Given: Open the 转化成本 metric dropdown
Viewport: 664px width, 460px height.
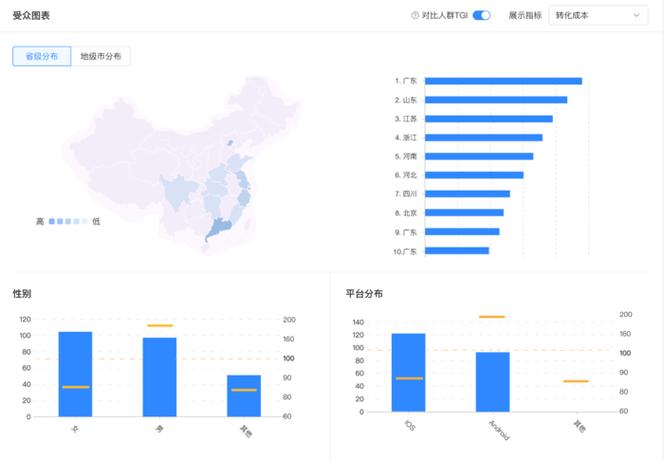Looking at the screenshot, I should coord(598,15).
